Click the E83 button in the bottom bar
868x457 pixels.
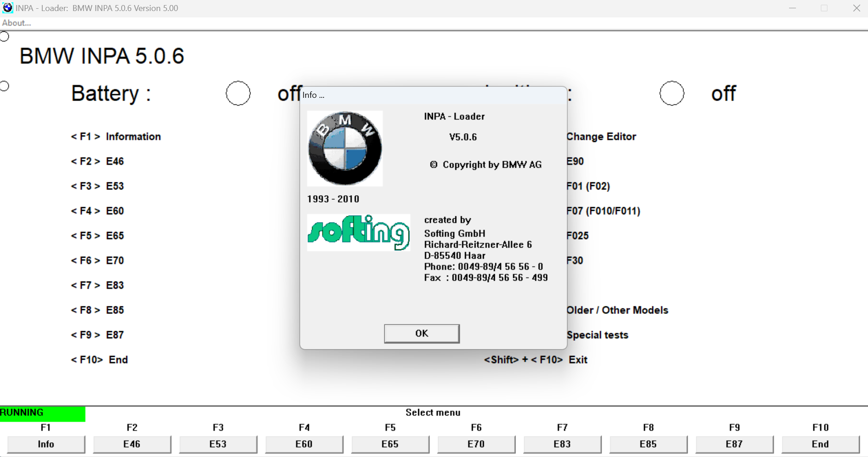tap(562, 444)
